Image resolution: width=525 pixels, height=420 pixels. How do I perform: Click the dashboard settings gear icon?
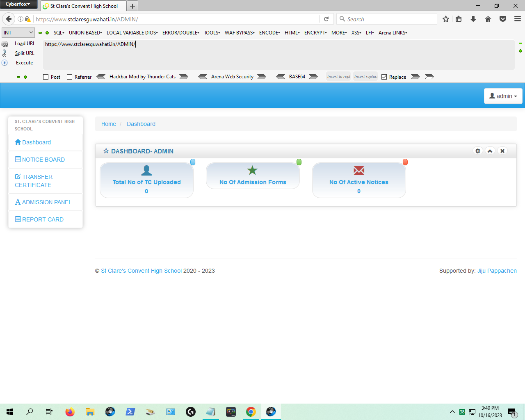(478, 151)
